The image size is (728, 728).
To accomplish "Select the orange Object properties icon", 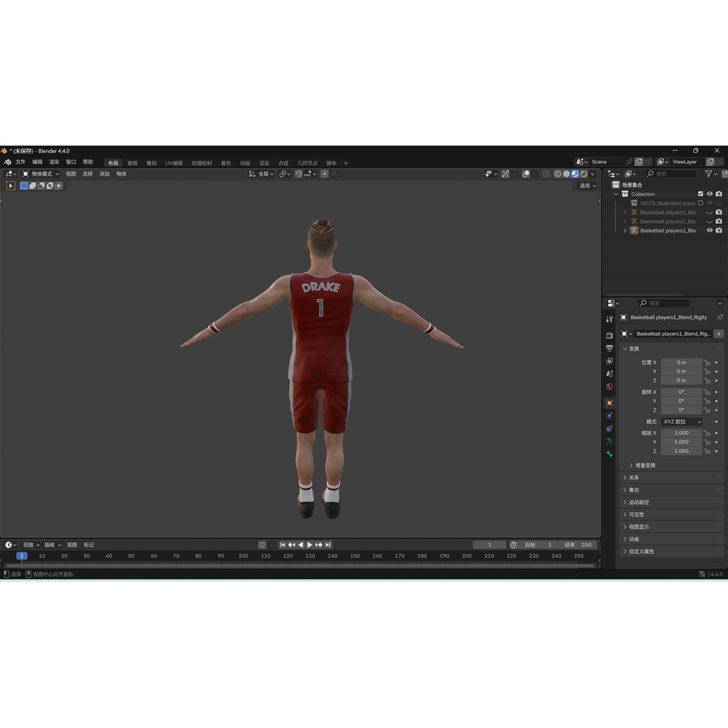I will click(x=609, y=402).
